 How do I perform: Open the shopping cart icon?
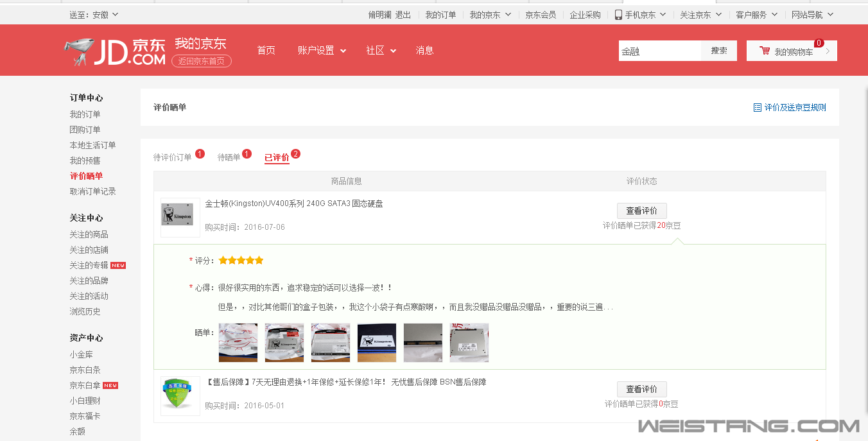point(765,51)
